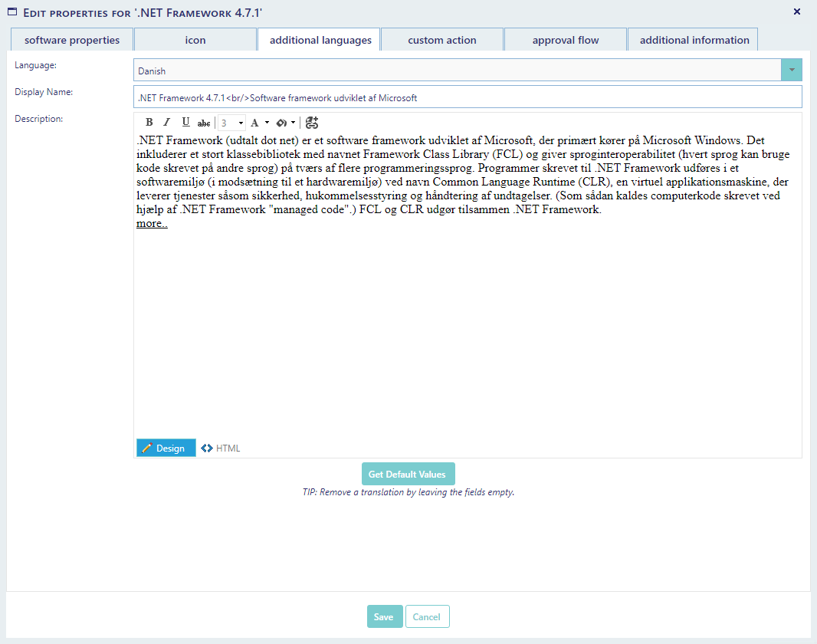Screen dimensions: 817x644
Task: Click the insert link icon
Action: [x=312, y=123]
